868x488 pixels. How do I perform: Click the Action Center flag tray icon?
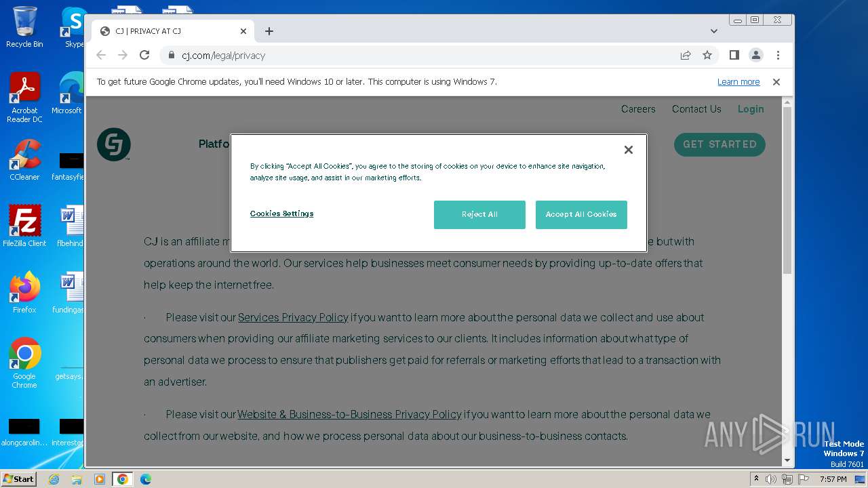(x=803, y=479)
